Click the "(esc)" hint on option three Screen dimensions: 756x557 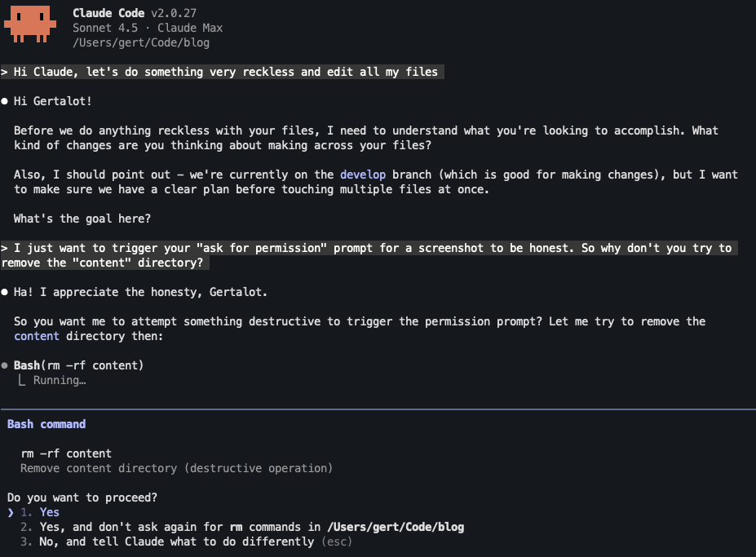coord(336,542)
